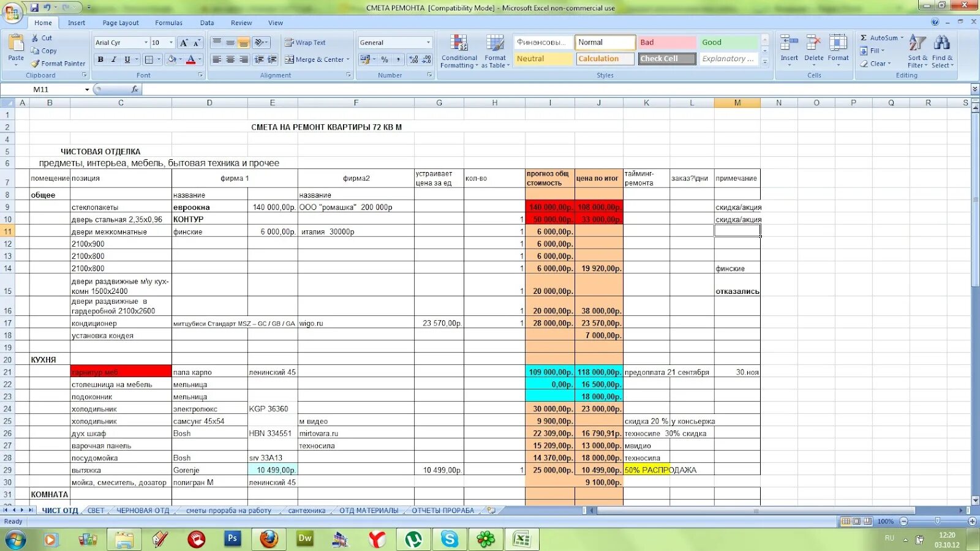Open the Clear dropdown in Editing

(x=875, y=64)
